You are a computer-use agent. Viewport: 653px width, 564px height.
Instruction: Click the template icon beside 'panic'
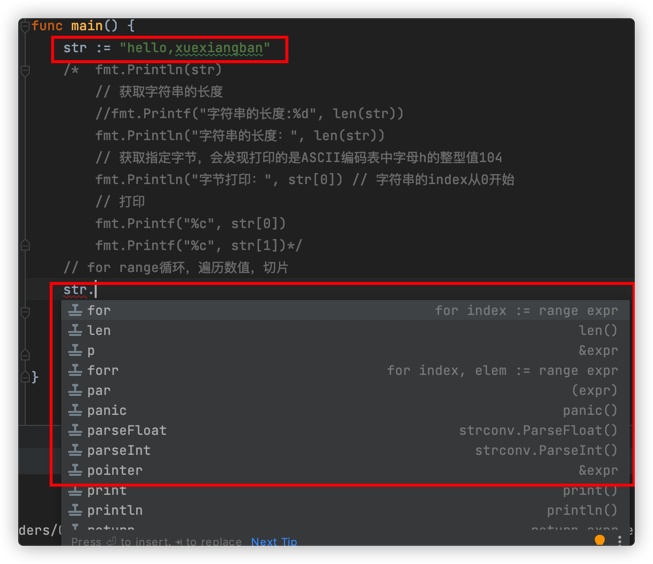[x=75, y=410]
